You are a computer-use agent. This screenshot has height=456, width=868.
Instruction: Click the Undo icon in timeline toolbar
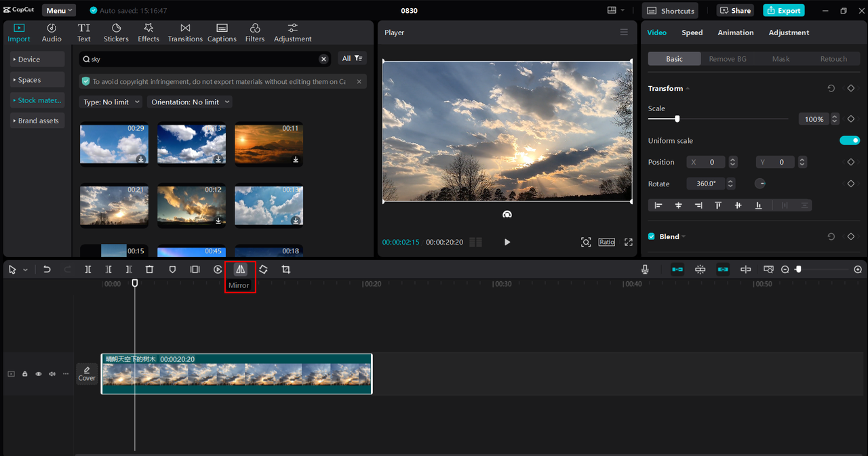(x=47, y=269)
